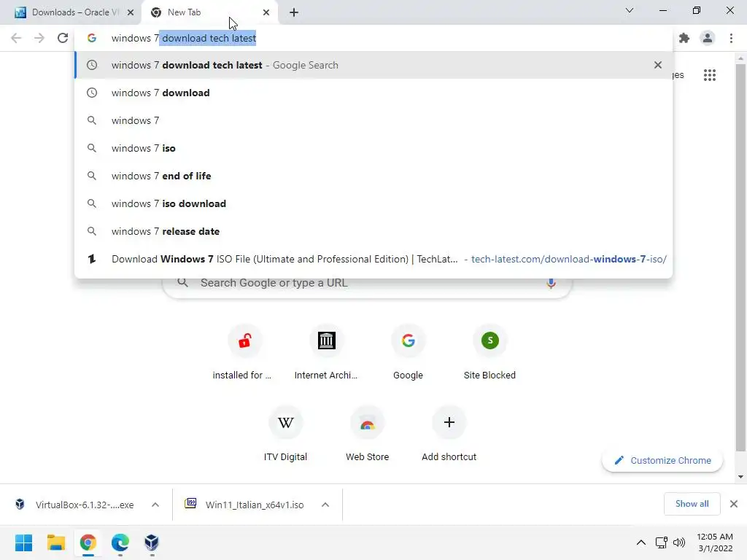Open the 'installed for ...' shortcut icon
Screen dimensions: 747x560
245,341
